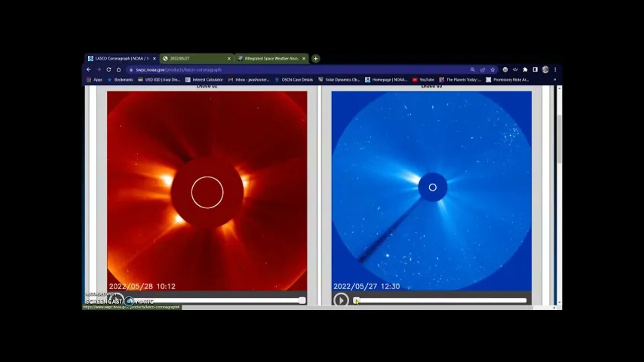Go back with the browser back arrow
The image size is (644, 362).
pos(89,70)
